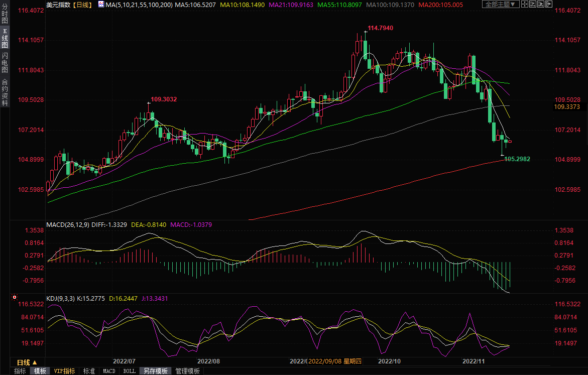This screenshot has height=375, width=588.
Task: Open the VIP指标 tab
Action: (64, 371)
